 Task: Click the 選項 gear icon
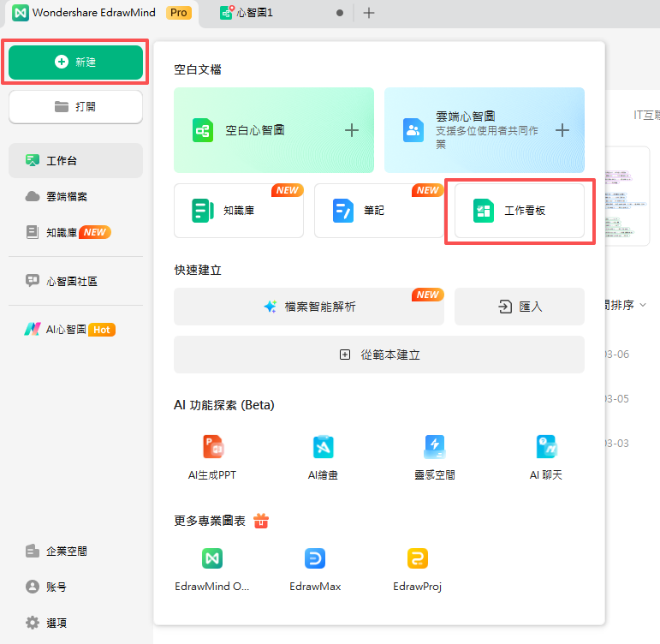(x=33, y=623)
